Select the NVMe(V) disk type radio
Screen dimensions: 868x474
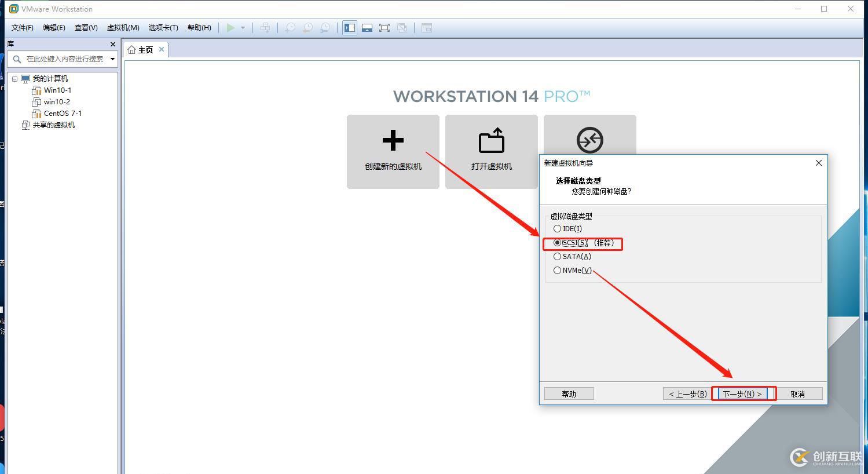point(557,271)
